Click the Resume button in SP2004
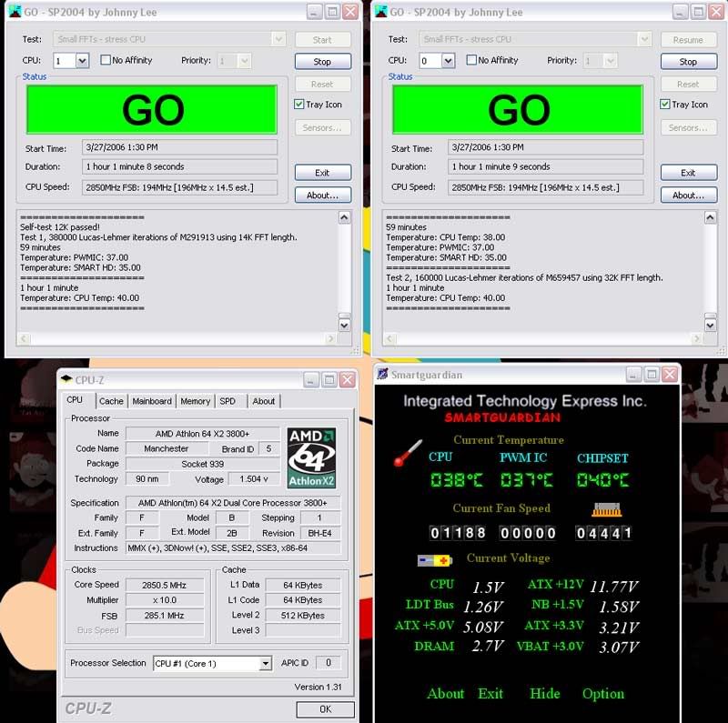The width and height of the screenshot is (728, 723). coord(689,40)
